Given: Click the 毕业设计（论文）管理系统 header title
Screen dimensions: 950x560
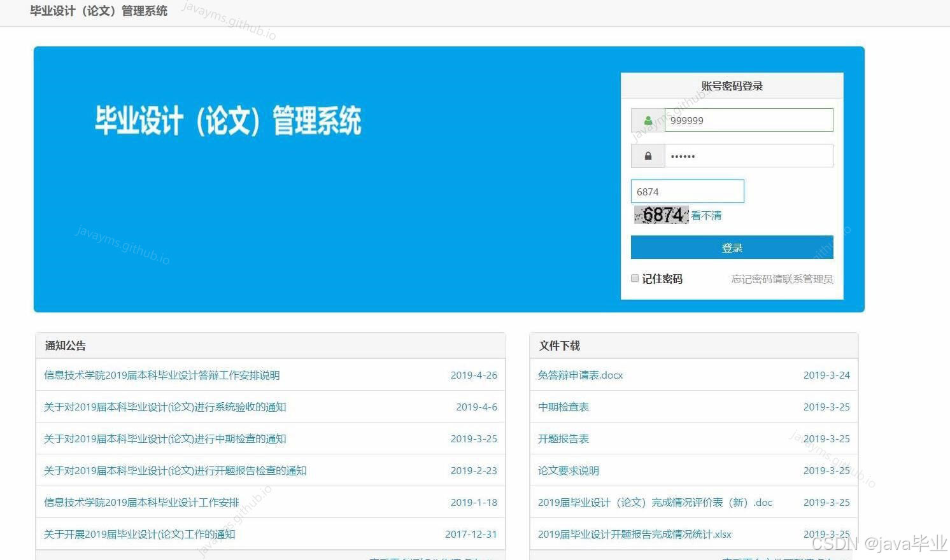Looking at the screenshot, I should coord(99,11).
